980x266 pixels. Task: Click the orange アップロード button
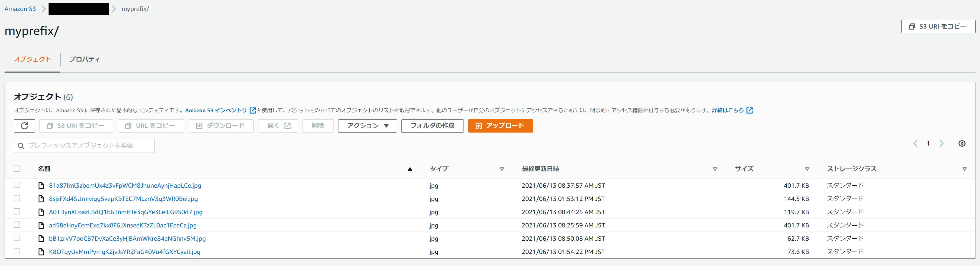click(x=500, y=125)
